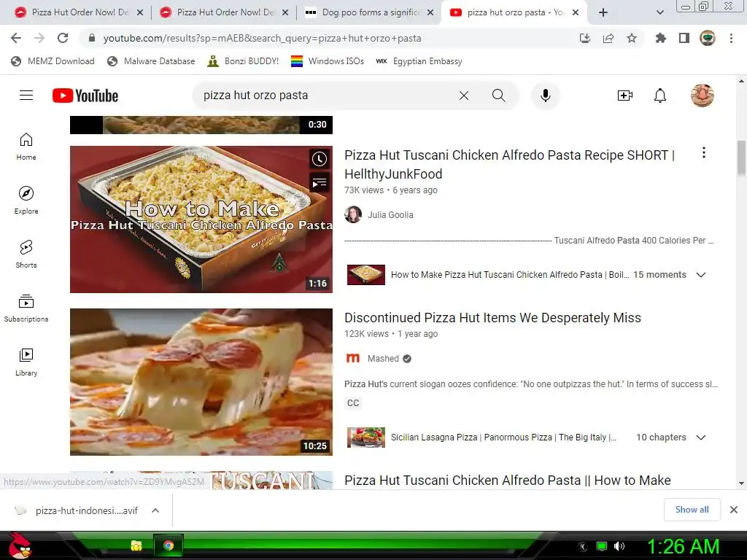Screen dimensions: 747x560
Task: Click the magnifying glass search button
Action: [499, 96]
